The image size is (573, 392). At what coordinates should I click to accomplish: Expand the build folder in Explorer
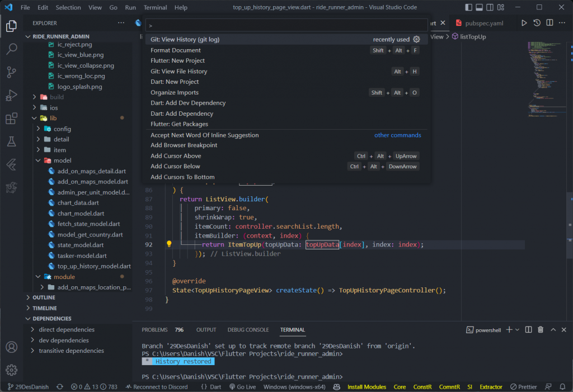(57, 97)
